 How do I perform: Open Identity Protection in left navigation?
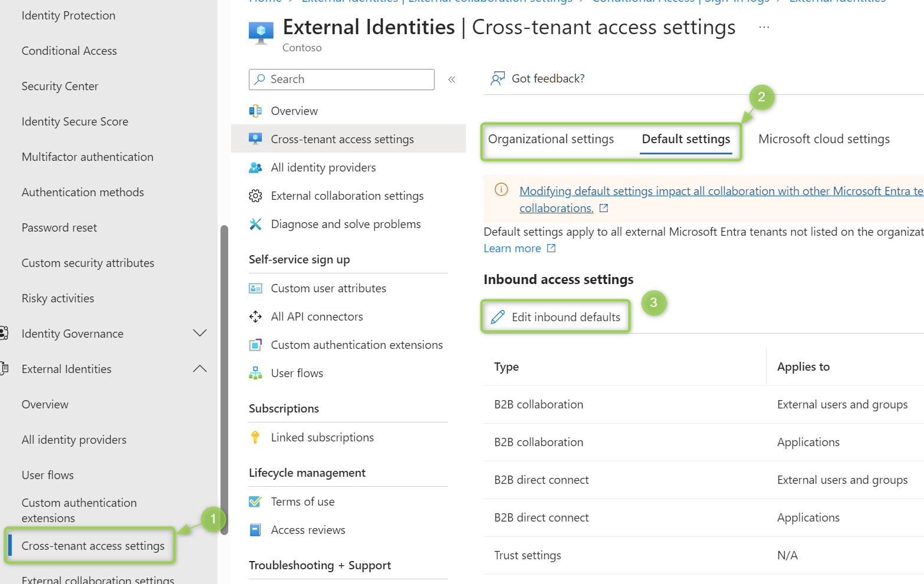68,15
